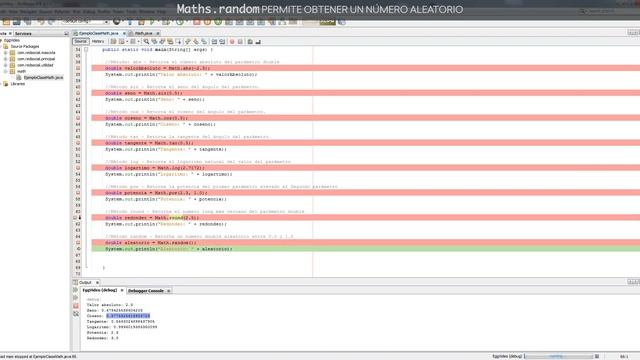The height and width of the screenshot is (360, 640).
Task: Select the Source Packages node
Action: (25, 47)
